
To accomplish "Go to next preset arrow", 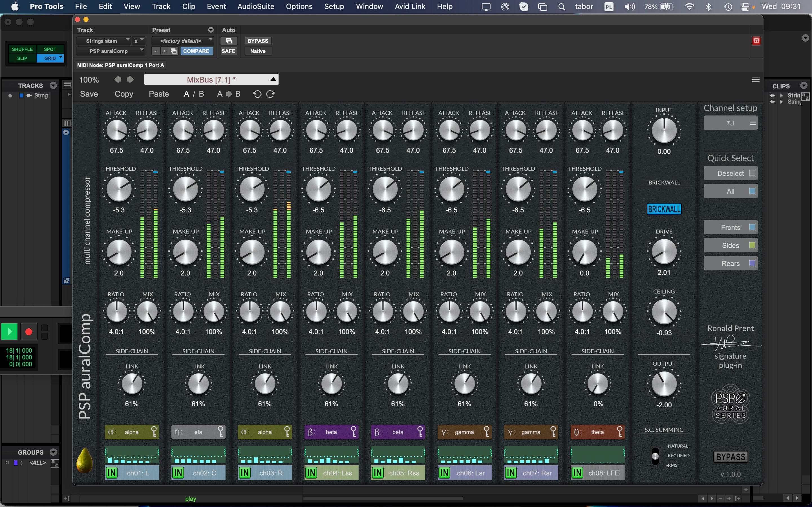I will coord(130,79).
